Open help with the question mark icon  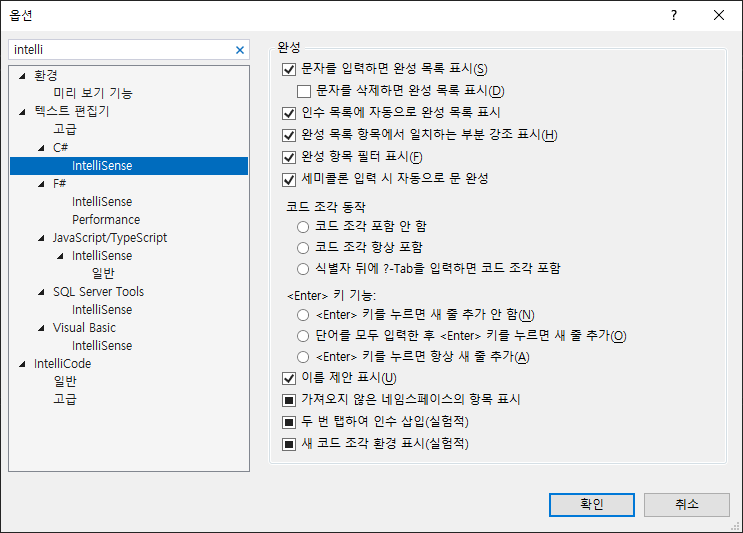(x=673, y=15)
